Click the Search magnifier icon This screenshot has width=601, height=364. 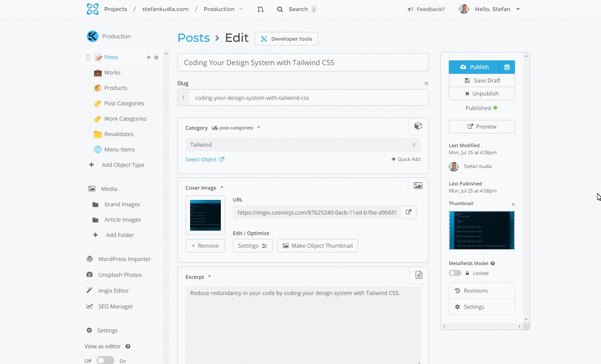280,9
